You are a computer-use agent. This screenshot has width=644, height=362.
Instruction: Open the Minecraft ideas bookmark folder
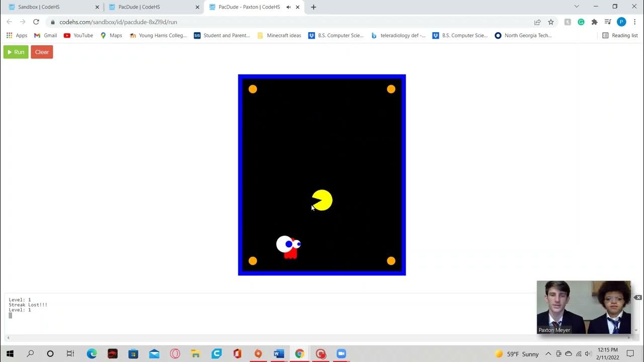279,35
